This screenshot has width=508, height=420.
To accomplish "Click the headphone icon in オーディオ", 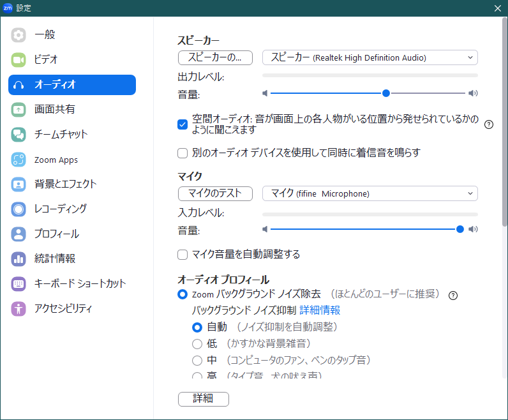I will click(x=19, y=85).
